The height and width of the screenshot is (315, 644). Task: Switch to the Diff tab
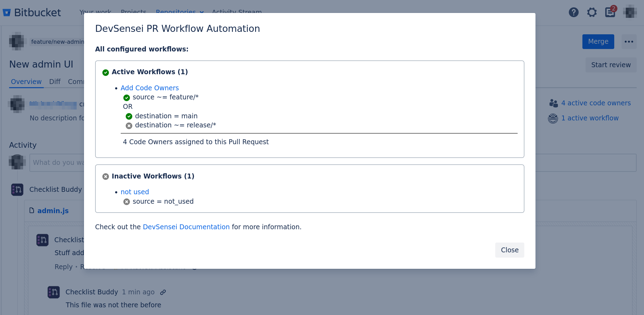point(55,82)
